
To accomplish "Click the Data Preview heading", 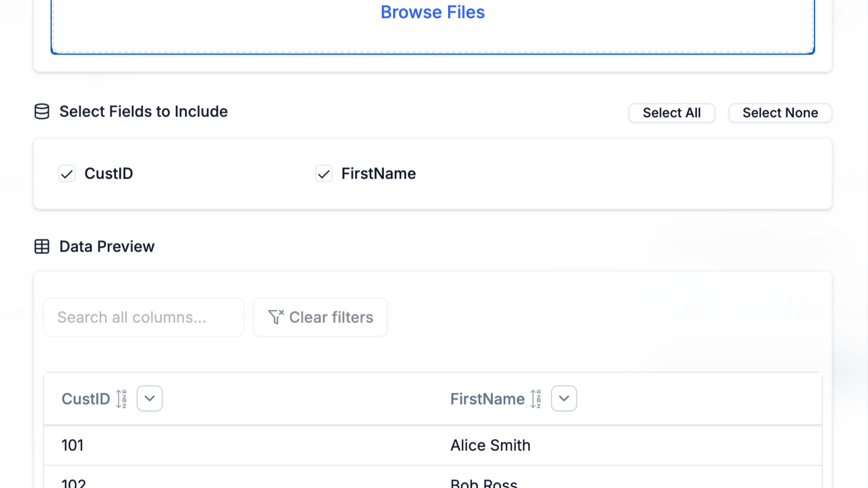I will (x=107, y=246).
